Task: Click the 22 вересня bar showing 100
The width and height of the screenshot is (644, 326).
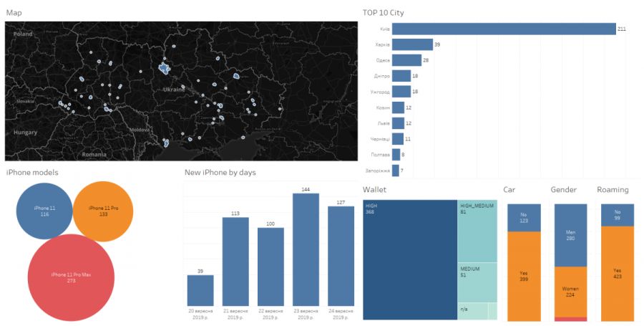Action: pyautogui.click(x=270, y=267)
